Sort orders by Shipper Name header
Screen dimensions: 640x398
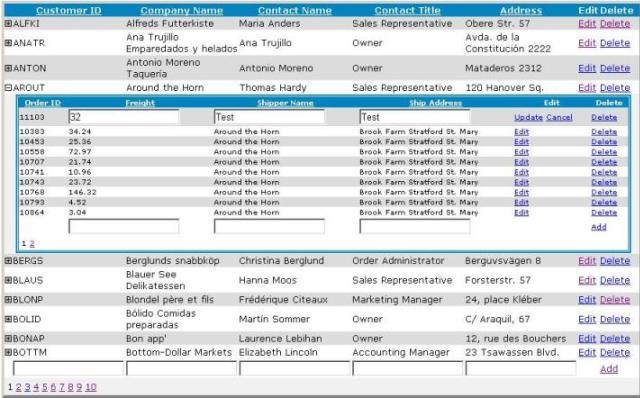coord(285,103)
